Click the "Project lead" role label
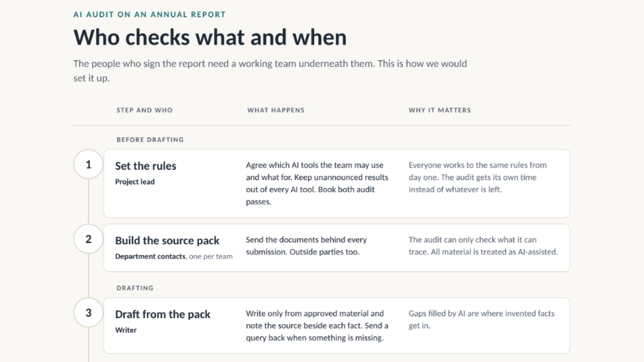Image resolution: width=644 pixels, height=362 pixels. pyautogui.click(x=135, y=182)
